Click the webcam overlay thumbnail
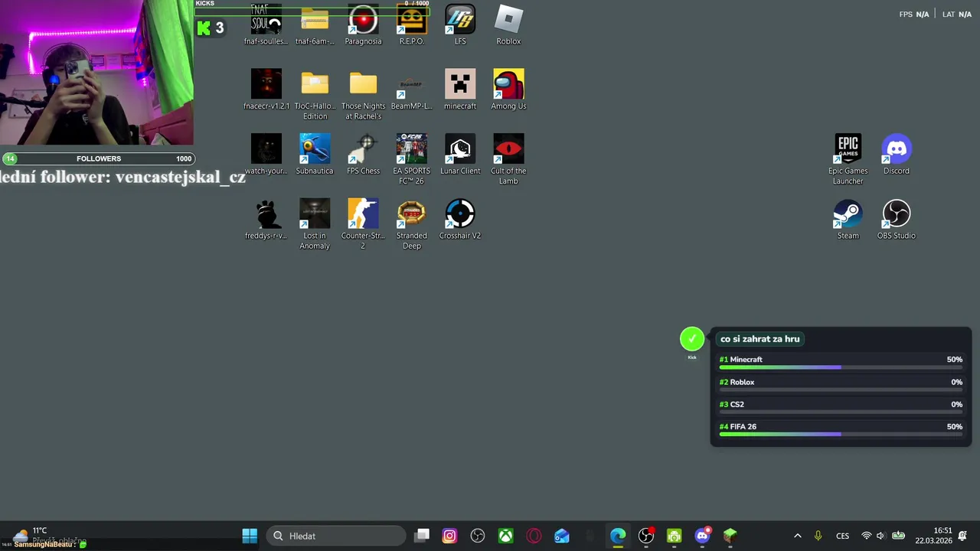 click(96, 73)
